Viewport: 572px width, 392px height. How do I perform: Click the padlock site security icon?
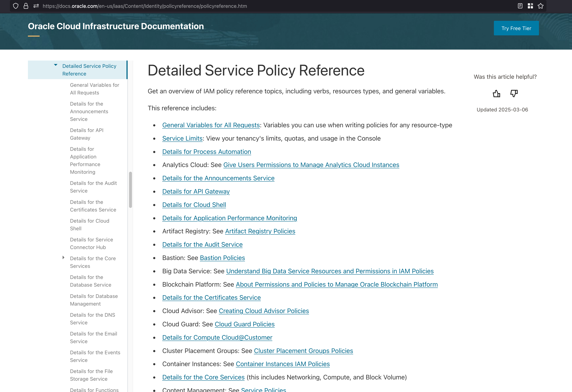26,6
